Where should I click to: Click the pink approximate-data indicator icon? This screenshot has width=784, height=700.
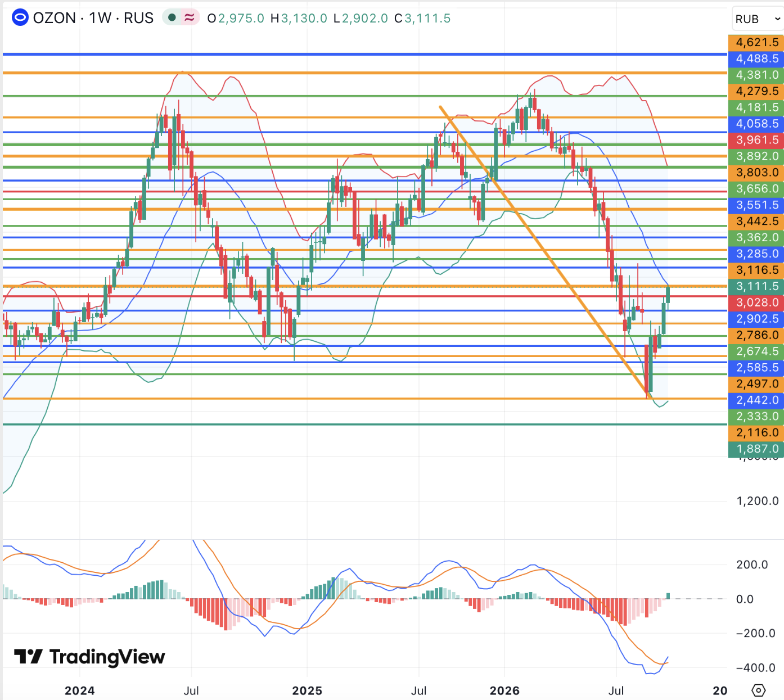(x=190, y=18)
